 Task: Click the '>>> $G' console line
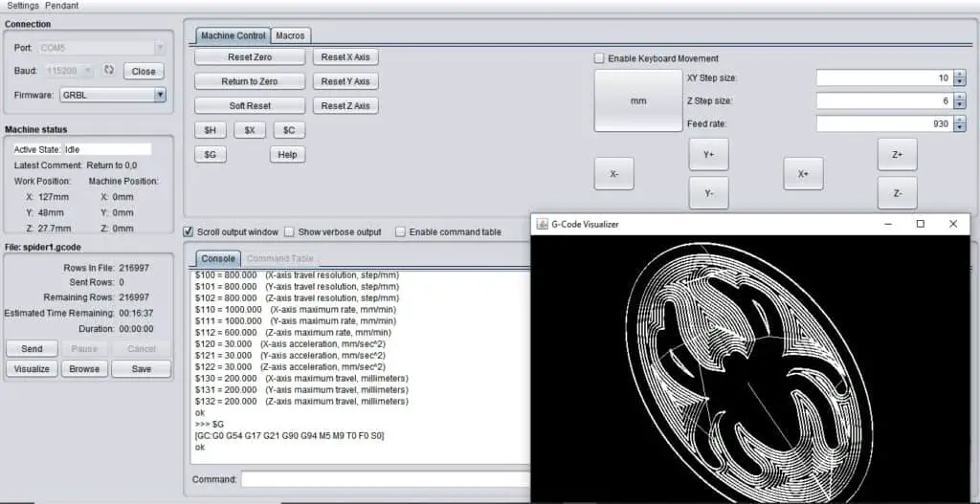coord(210,424)
